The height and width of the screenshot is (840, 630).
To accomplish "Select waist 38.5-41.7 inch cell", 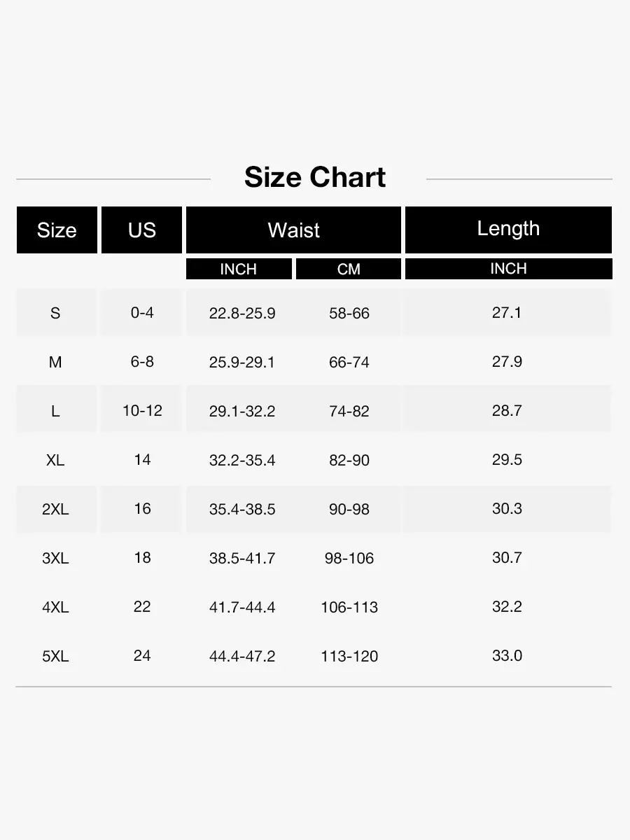I will click(242, 558).
